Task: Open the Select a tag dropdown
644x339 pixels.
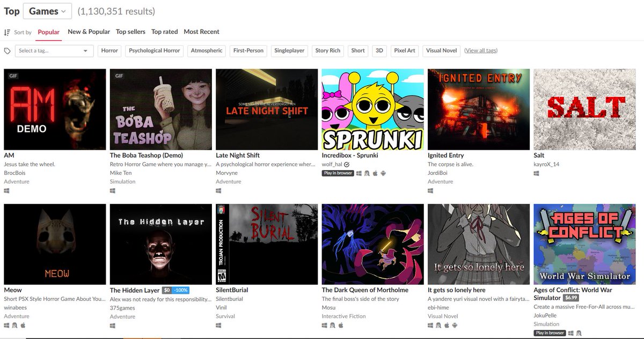Action: [x=54, y=50]
